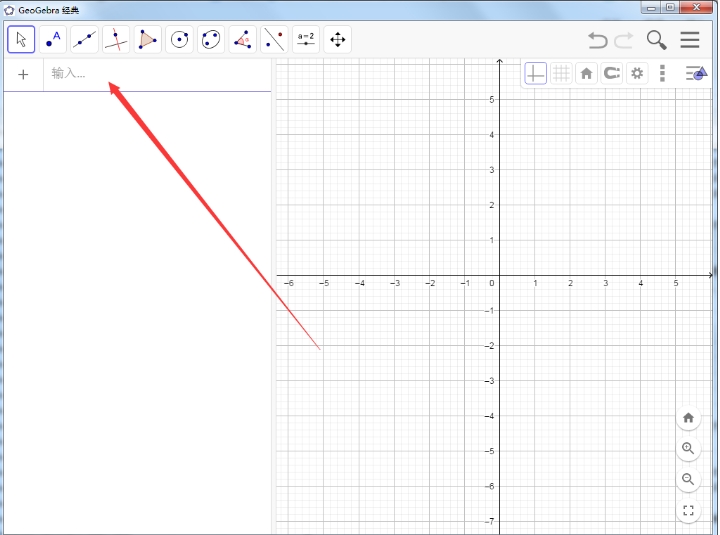This screenshot has height=535, width=720.
Task: Enter fullscreen mode
Action: tap(688, 511)
